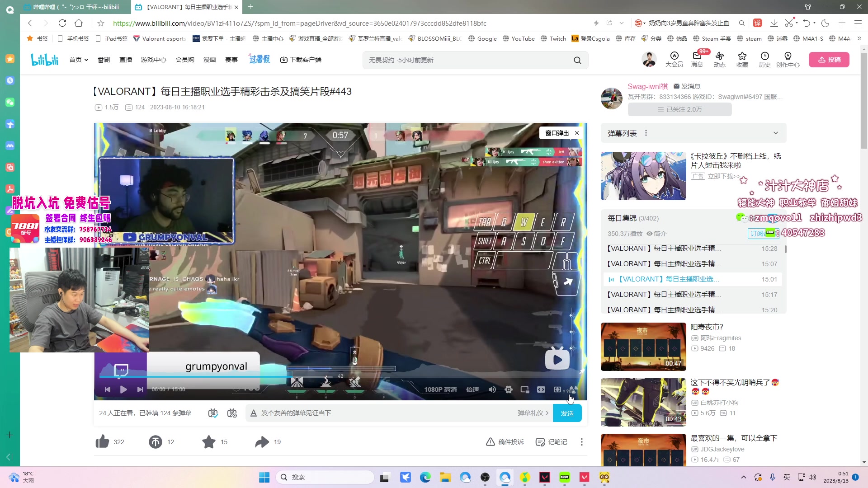Screen dimensions: 868x488
Task: Open 大会员 membership icon
Action: (674, 59)
